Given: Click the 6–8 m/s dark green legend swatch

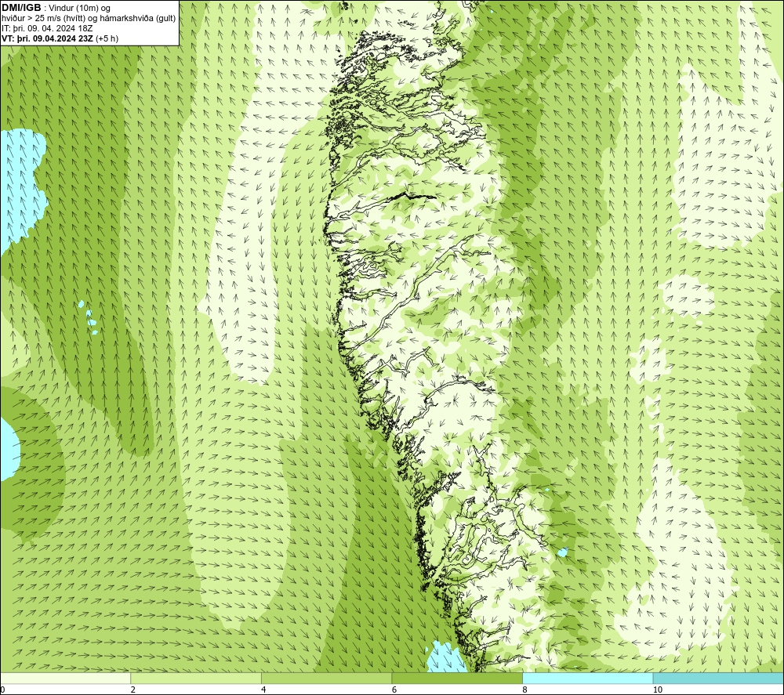Looking at the screenshot, I should [x=457, y=678].
